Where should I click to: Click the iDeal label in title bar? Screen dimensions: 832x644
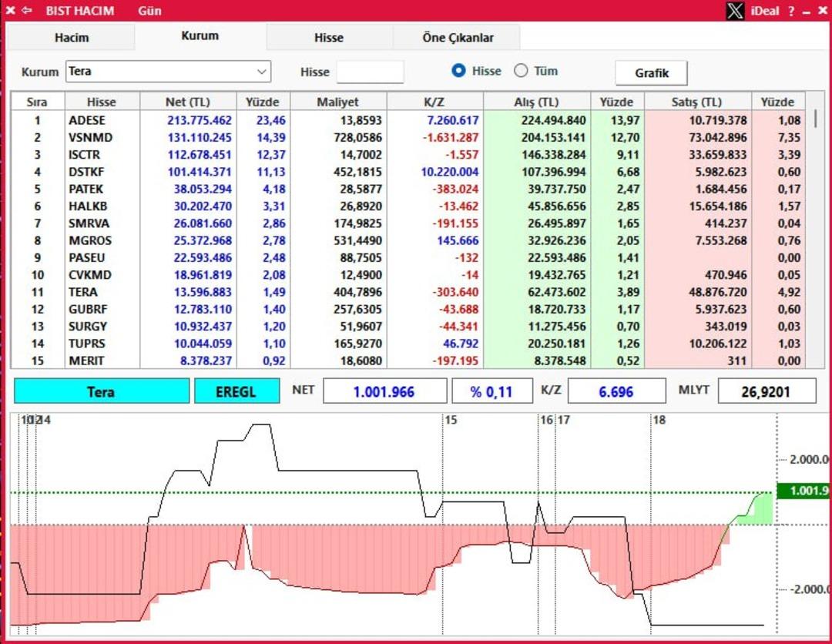pyautogui.click(x=765, y=11)
